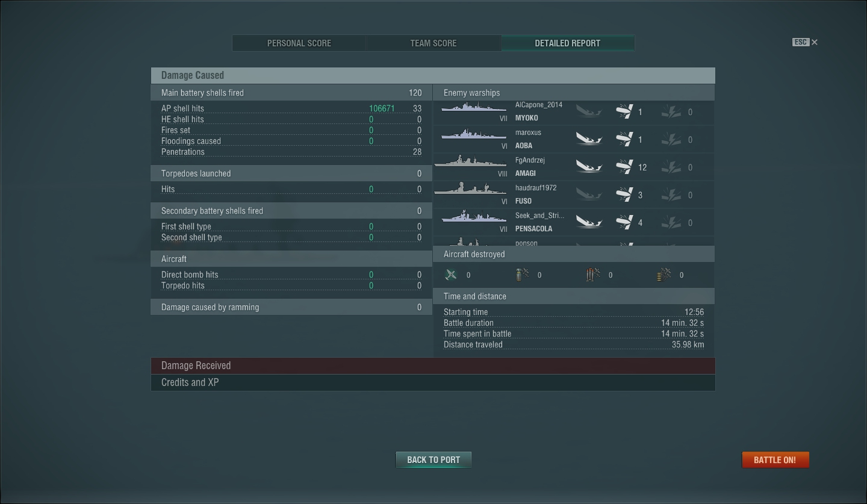
Task: Click the Enemy warships header
Action: 574,93
